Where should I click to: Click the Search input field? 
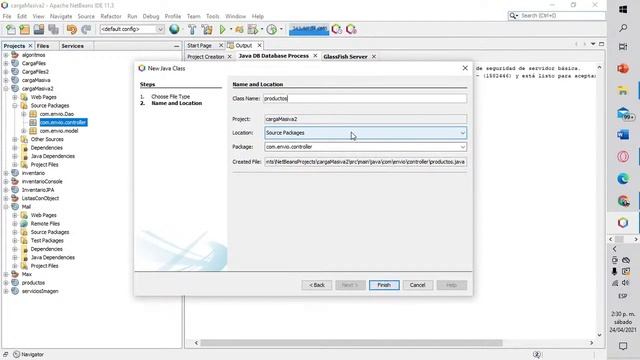[562, 16]
